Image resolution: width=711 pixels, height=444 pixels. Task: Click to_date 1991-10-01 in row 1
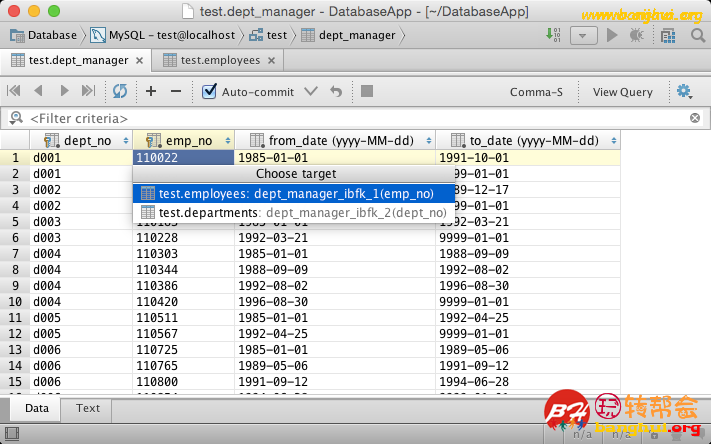[x=528, y=157]
